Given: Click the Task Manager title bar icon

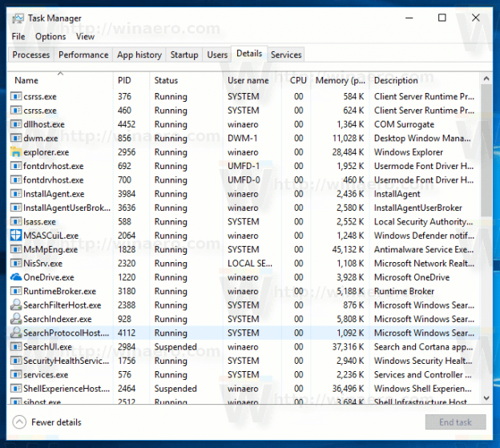Looking at the screenshot, I should coord(18,18).
